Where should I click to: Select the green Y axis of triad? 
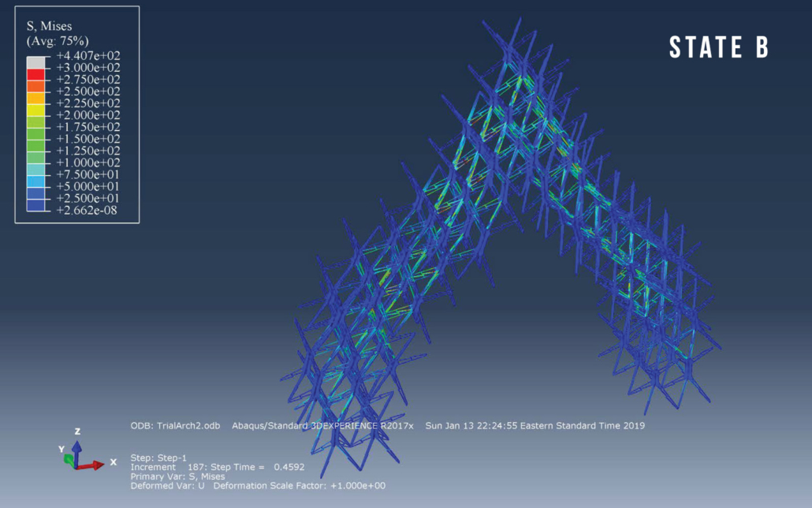click(x=69, y=457)
